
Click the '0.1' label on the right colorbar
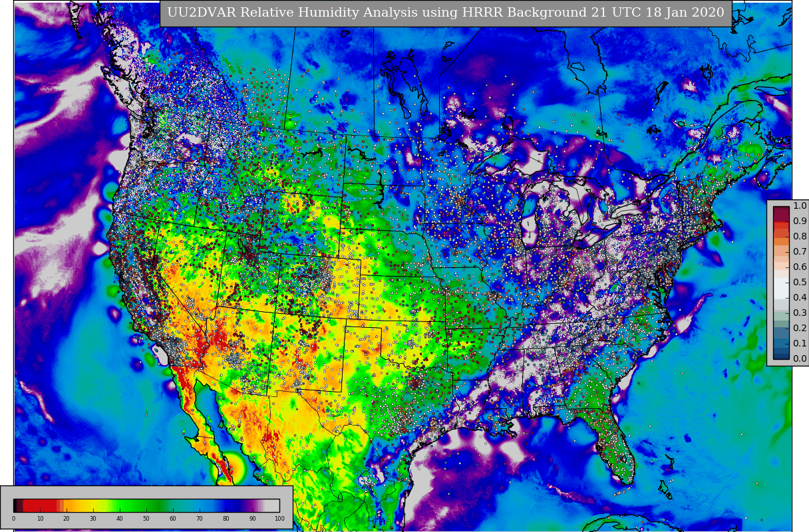coord(799,343)
